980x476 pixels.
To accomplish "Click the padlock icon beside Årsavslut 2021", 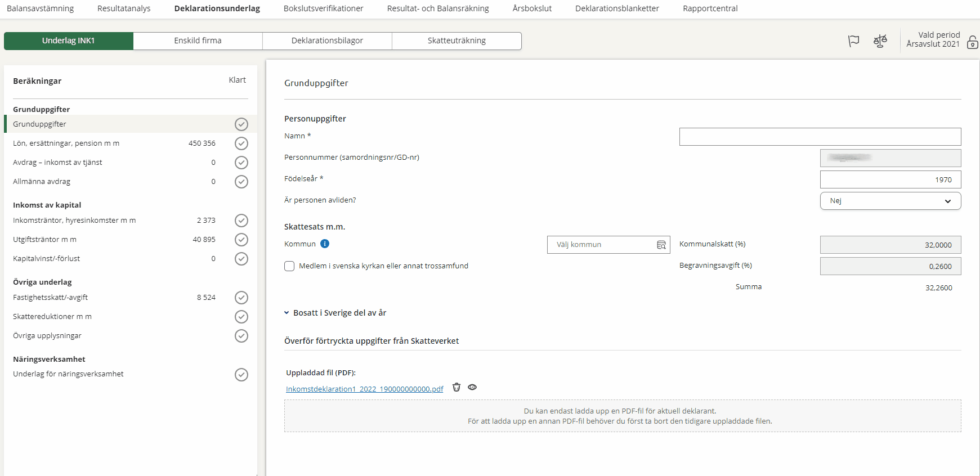I will (972, 42).
